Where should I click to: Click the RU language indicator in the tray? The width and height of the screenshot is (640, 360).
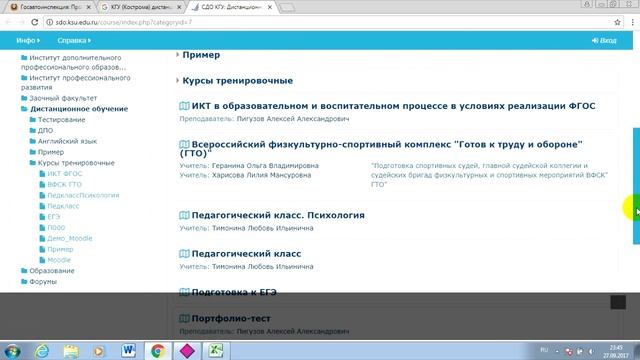tap(544, 350)
